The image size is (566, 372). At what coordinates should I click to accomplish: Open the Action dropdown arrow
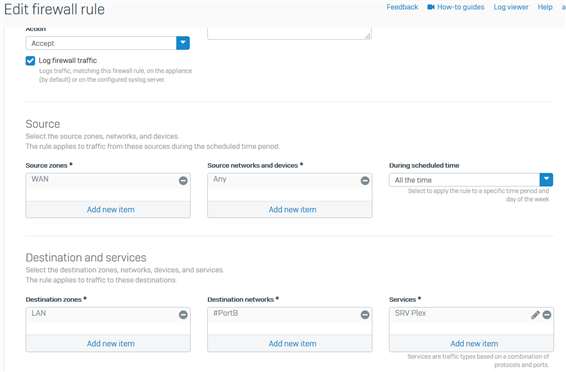(183, 43)
